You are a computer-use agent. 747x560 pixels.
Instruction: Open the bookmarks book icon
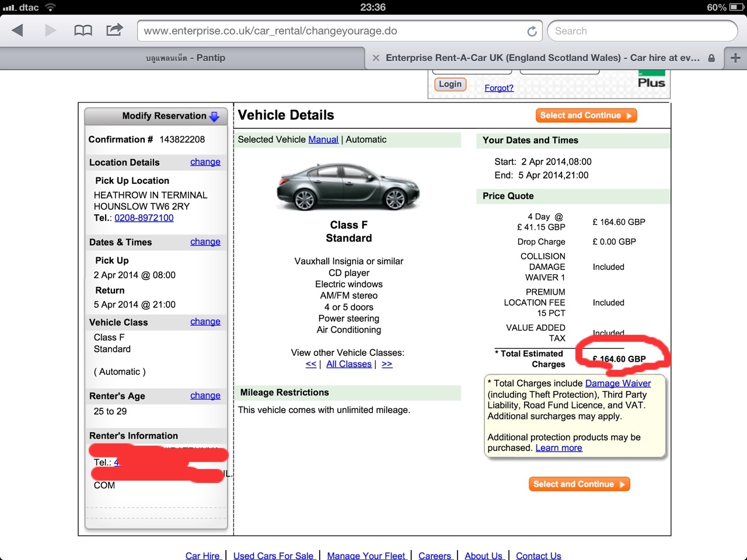pos(83,30)
